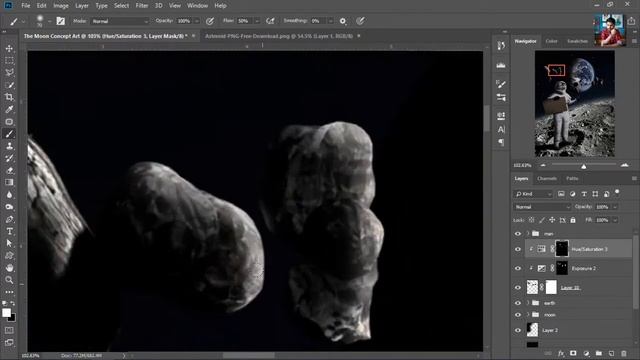Select the Eyedropper tool
The width and height of the screenshot is (640, 360).
(x=9, y=109)
